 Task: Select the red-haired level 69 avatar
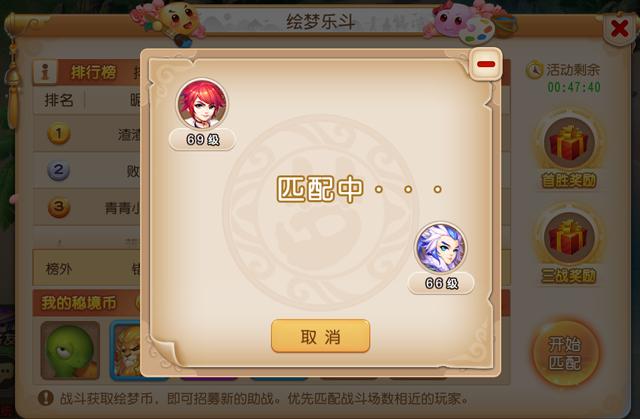pos(202,105)
